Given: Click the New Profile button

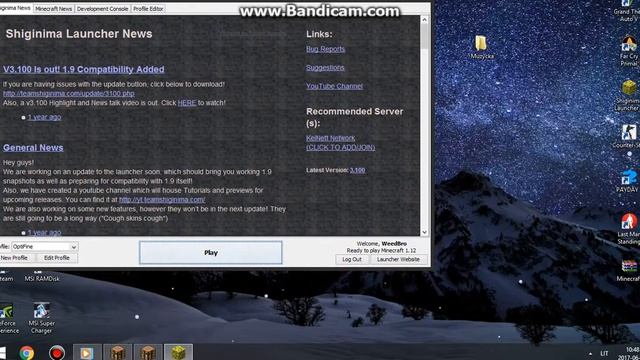Looking at the screenshot, I should tap(14, 258).
